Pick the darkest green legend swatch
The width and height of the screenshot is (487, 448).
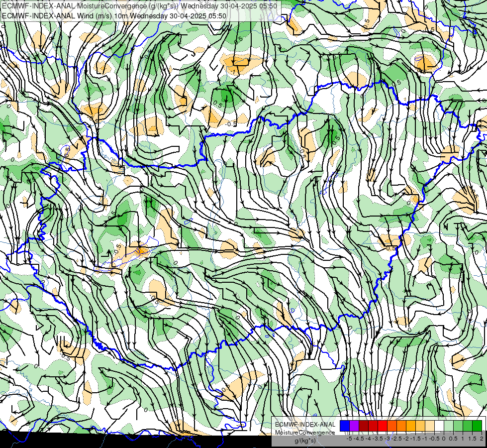[x=477, y=426]
